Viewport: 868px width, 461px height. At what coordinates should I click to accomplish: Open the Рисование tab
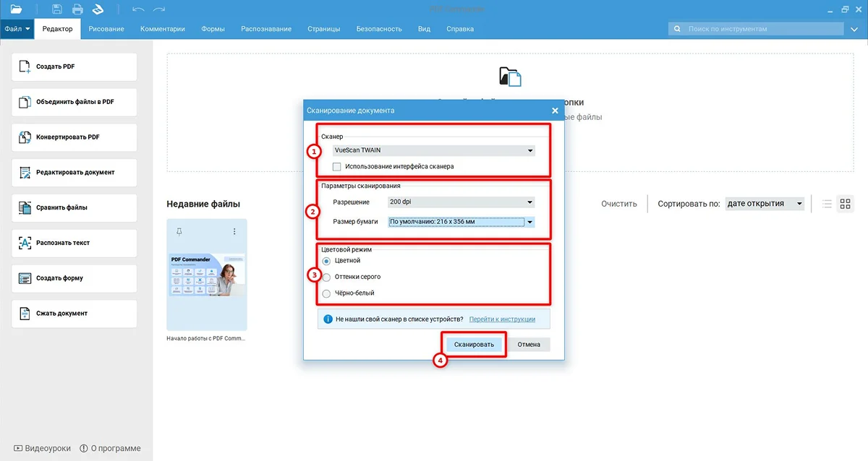106,29
